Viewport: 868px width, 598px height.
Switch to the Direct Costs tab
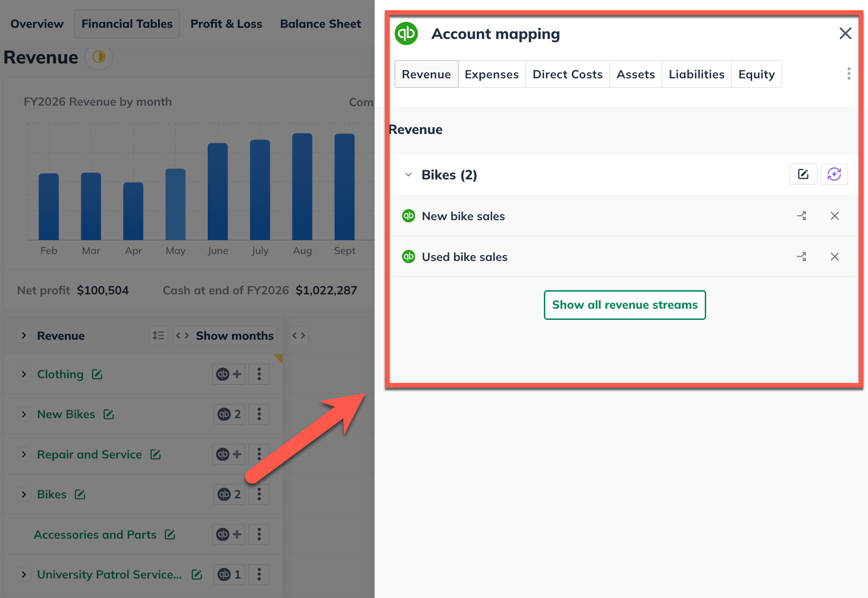[x=568, y=74]
